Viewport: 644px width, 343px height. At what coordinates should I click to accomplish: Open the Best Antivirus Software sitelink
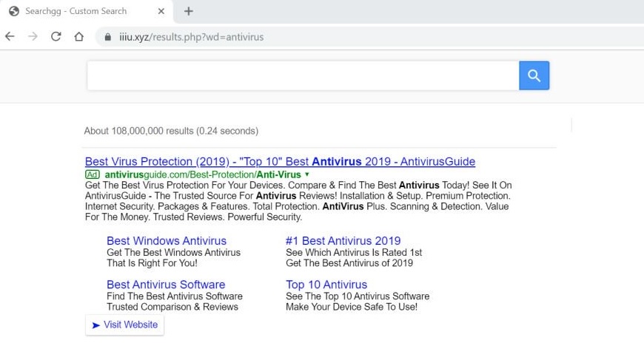pos(166,285)
